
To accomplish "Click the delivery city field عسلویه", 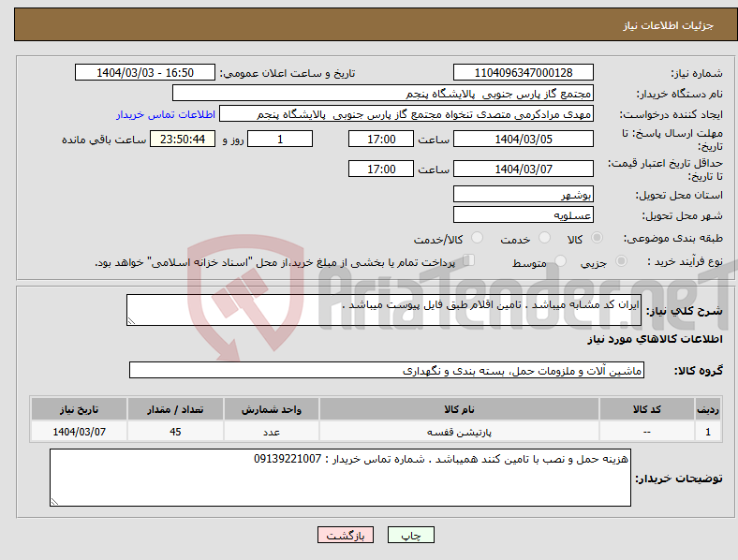I will point(524,214).
